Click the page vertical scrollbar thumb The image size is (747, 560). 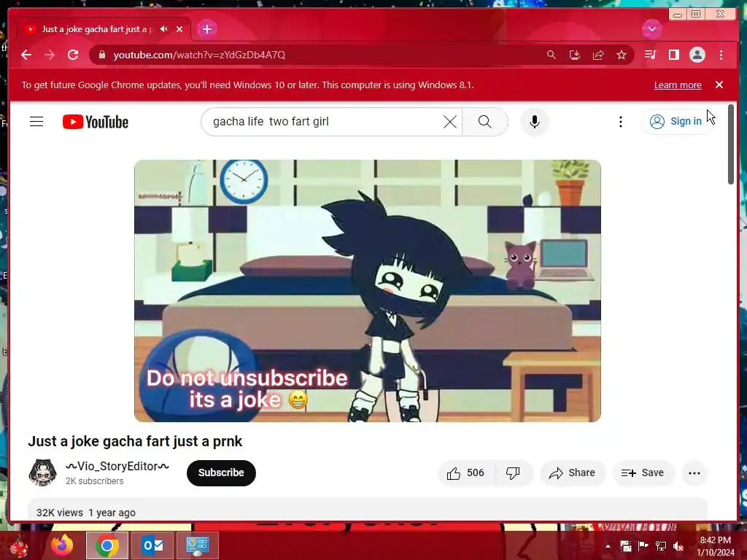coord(731,144)
